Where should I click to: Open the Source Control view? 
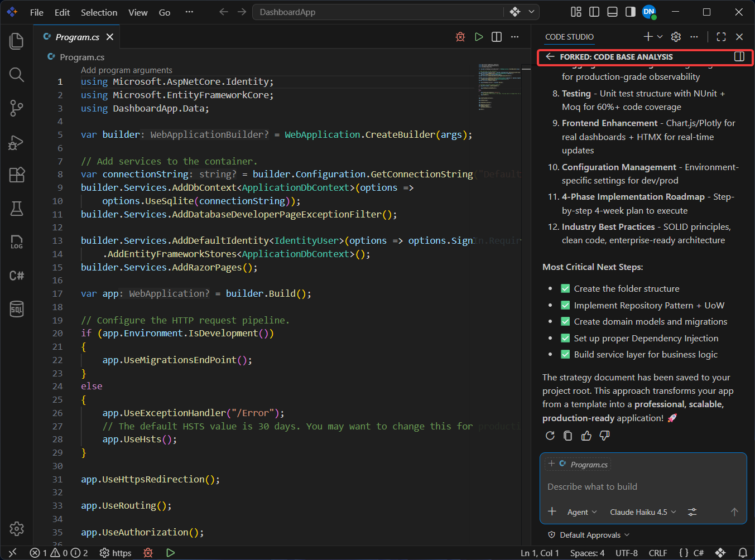(17, 108)
